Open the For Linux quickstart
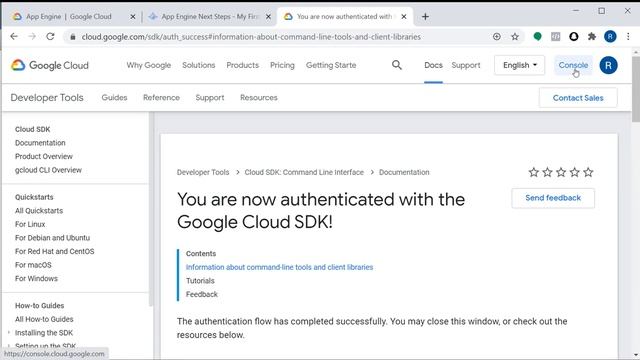 [x=30, y=224]
